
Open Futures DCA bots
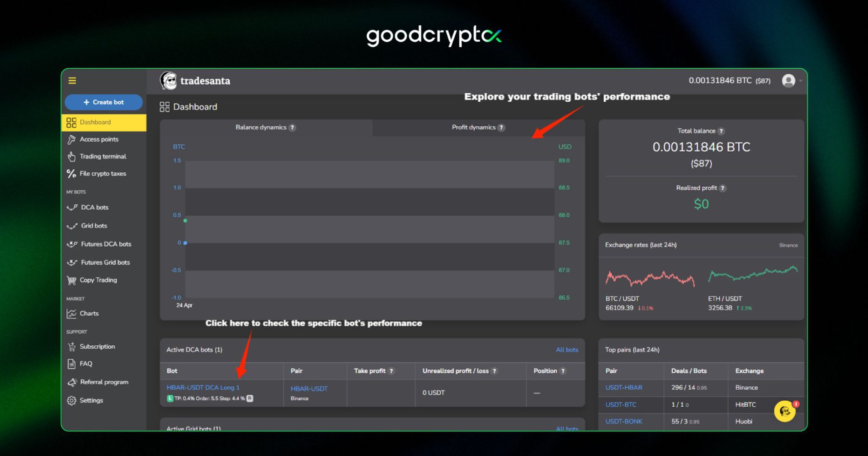[x=106, y=244]
